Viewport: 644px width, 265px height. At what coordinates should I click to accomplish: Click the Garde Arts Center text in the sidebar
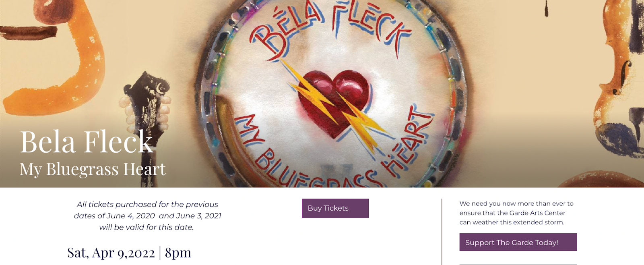(x=537, y=213)
